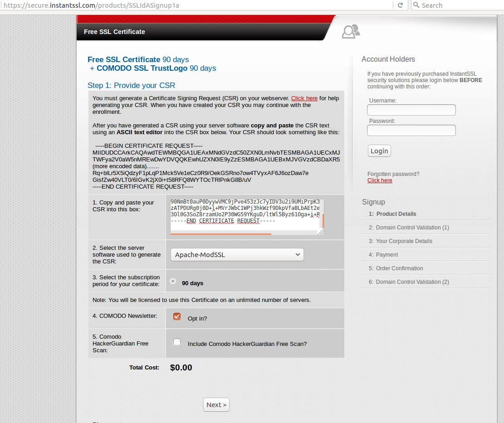The image size is (504, 423).
Task: Click the Login button
Action: click(x=379, y=151)
